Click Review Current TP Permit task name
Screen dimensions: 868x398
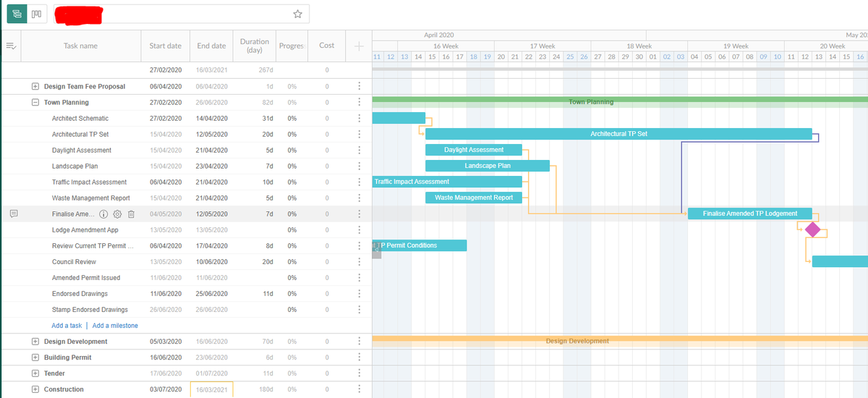pos(93,245)
